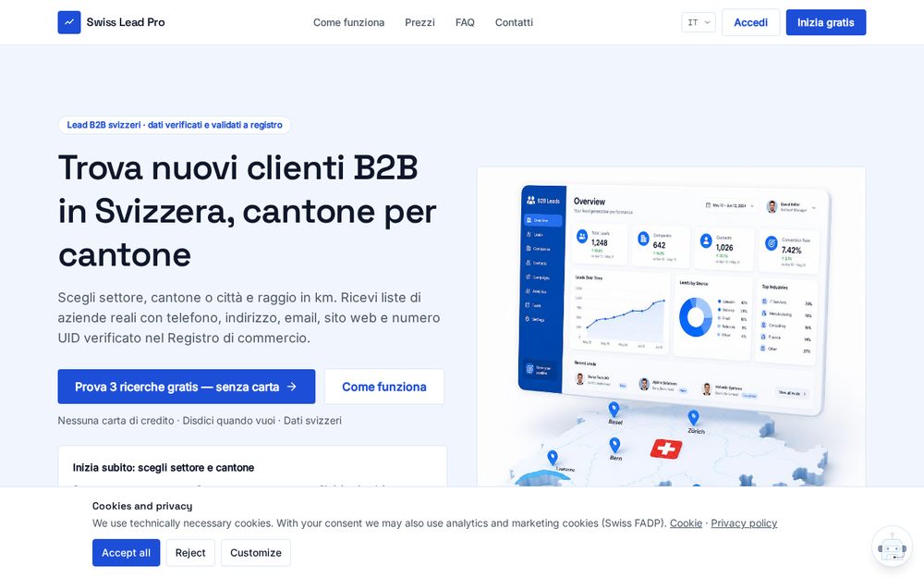Open the FAQ navigation link
924x578 pixels.
click(x=465, y=22)
